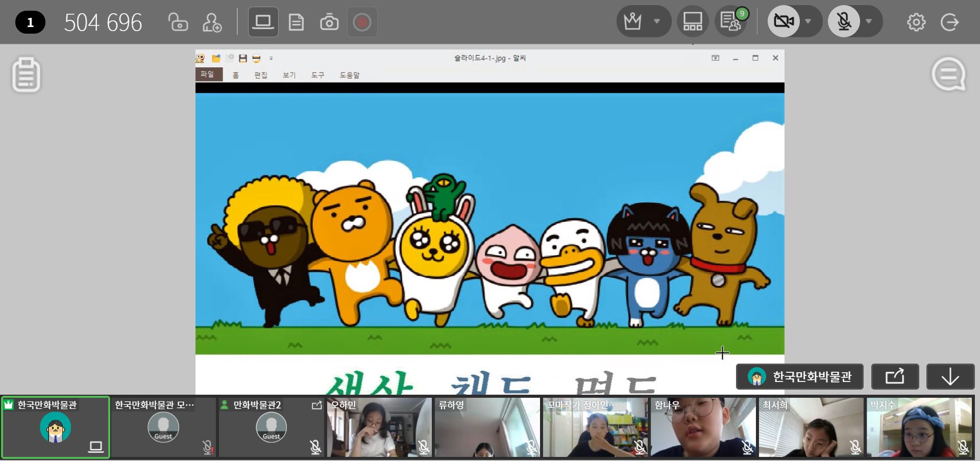This screenshot has width=980, height=461.
Task: Click the ribbon display options icon in viewer
Action: (716, 58)
